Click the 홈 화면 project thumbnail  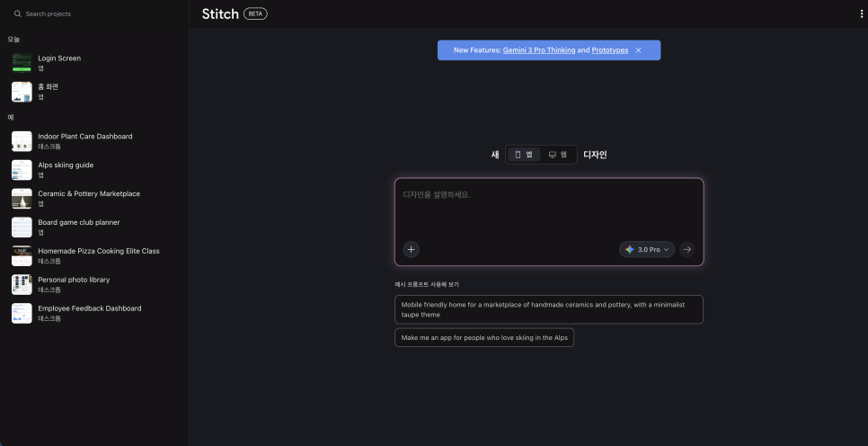22,92
